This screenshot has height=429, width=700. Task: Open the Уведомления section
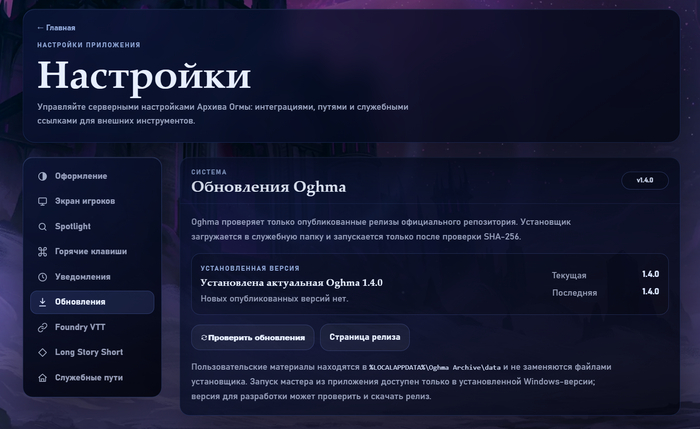[92, 277]
